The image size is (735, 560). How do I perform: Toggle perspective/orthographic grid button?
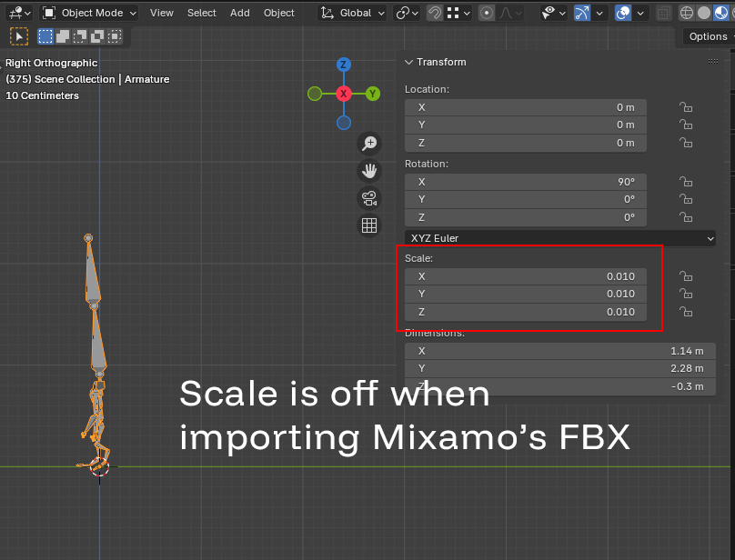point(369,225)
